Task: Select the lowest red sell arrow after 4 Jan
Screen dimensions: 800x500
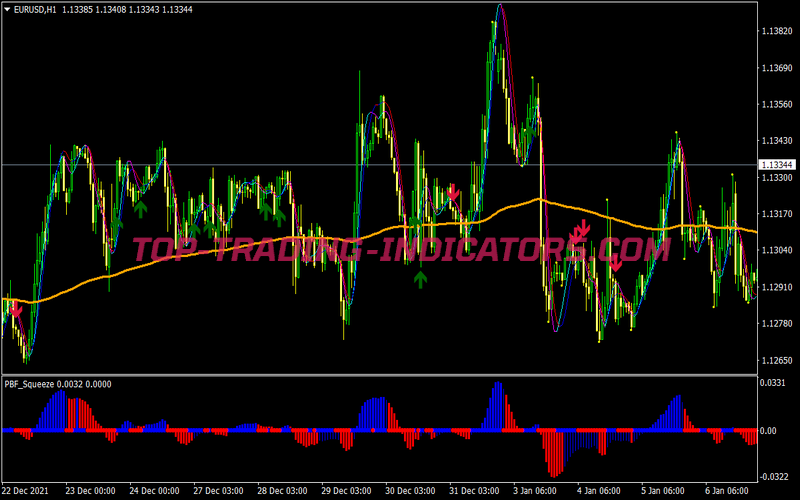Action: click(615, 263)
